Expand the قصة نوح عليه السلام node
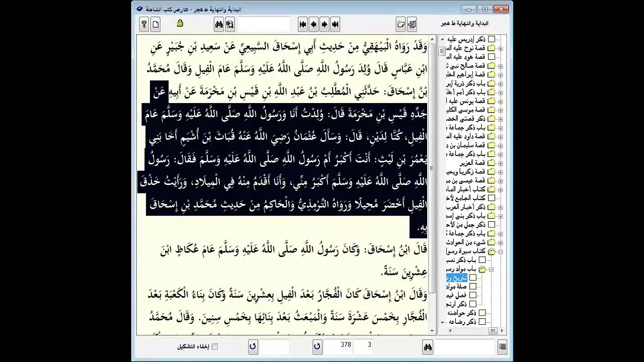The height and width of the screenshot is (362, 644). (501, 48)
